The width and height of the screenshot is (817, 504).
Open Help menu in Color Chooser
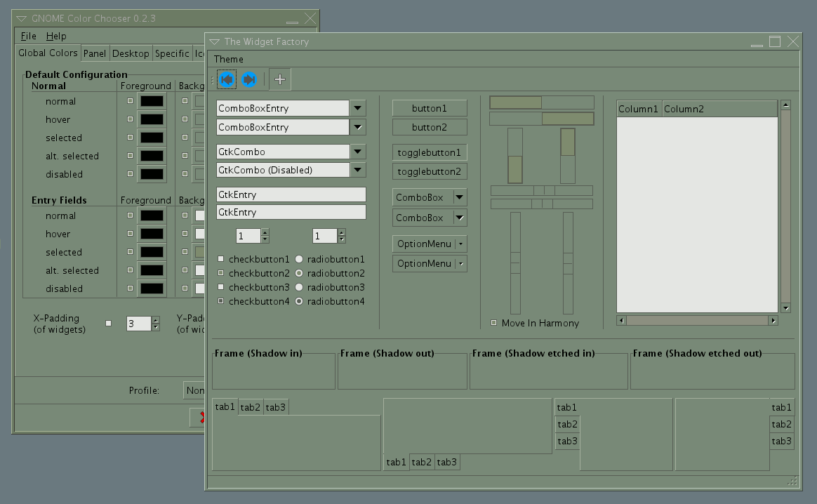(55, 36)
